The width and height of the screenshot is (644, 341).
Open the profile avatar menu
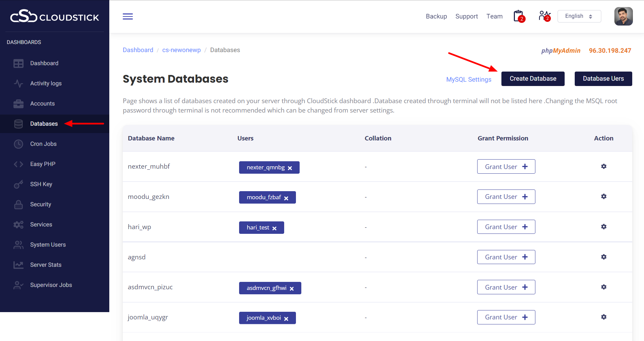click(623, 16)
